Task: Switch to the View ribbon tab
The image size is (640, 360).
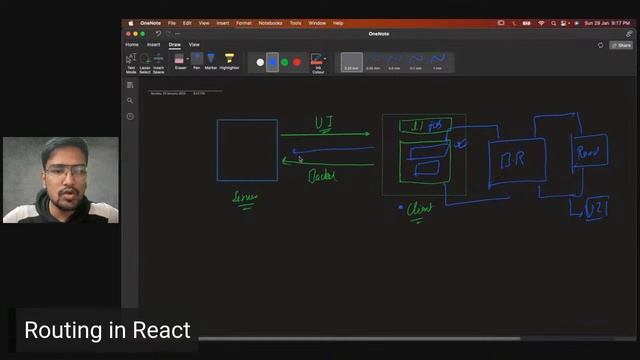Action: [194, 44]
